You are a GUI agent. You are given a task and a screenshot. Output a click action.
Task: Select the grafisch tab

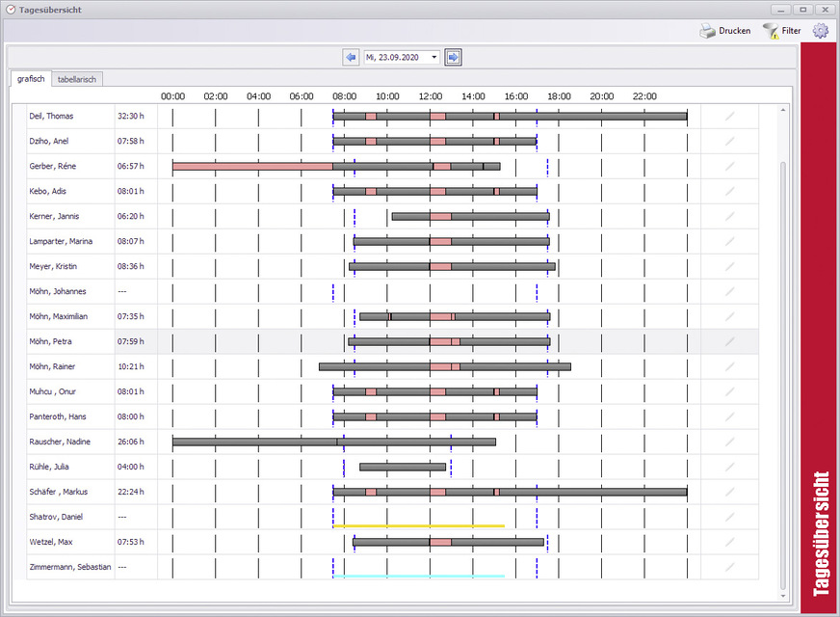[31, 79]
